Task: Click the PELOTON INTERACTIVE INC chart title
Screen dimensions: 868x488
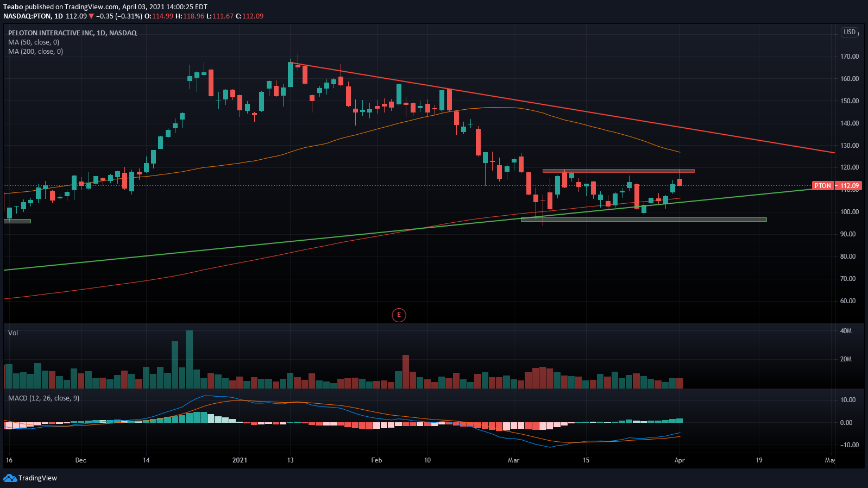Action: coord(72,33)
